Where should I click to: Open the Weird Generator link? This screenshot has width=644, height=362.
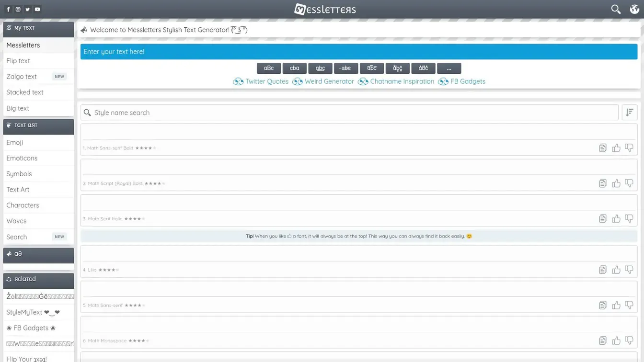click(323, 81)
